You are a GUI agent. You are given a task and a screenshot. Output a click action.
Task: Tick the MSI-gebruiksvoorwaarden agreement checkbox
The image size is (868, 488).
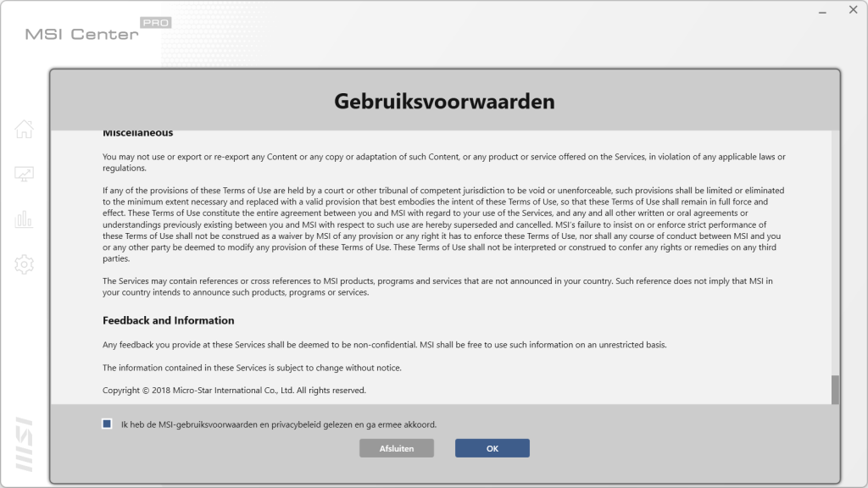click(107, 424)
